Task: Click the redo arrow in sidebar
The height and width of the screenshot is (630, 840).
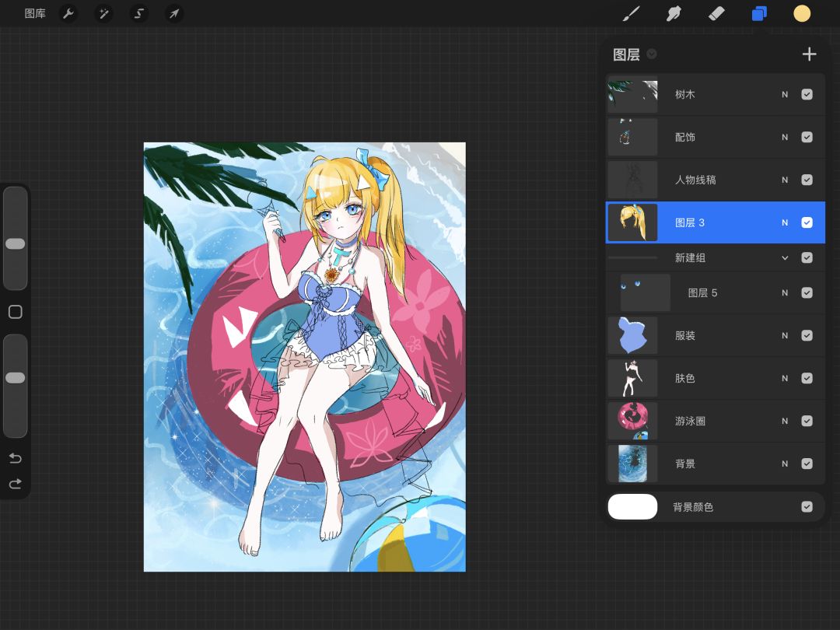Action: click(x=15, y=484)
